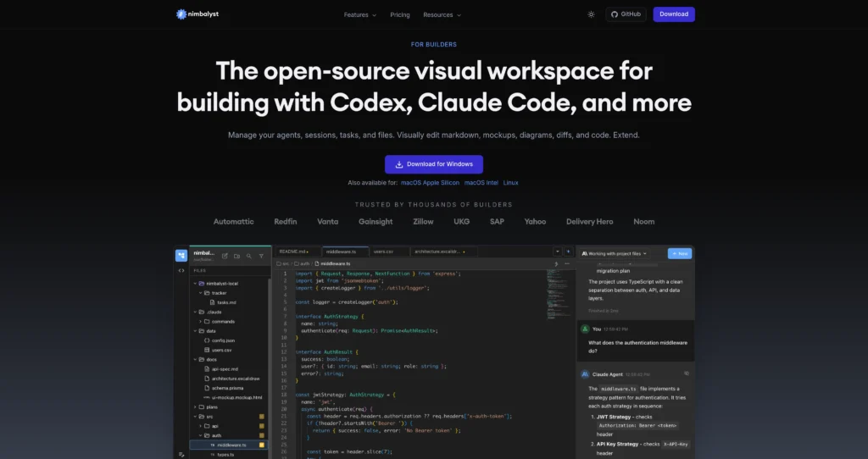Click Download for Windows button
Screen dimensions: 868x459
point(434,164)
